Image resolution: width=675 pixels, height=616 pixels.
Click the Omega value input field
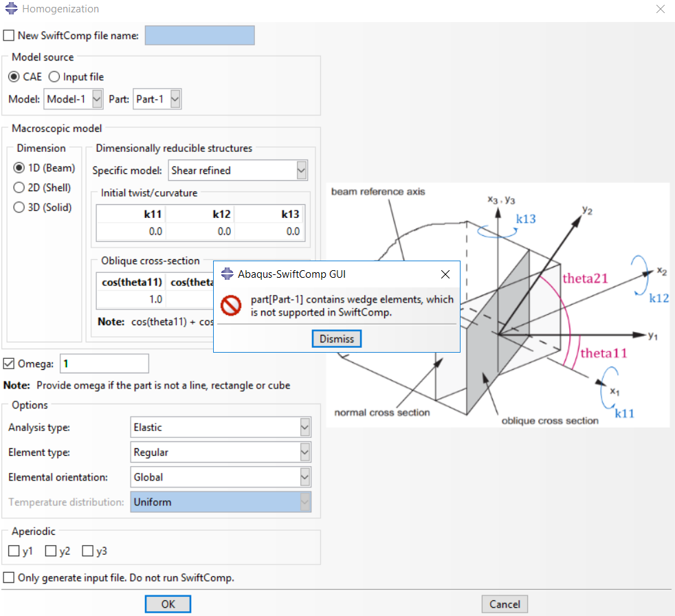pyautogui.click(x=104, y=364)
